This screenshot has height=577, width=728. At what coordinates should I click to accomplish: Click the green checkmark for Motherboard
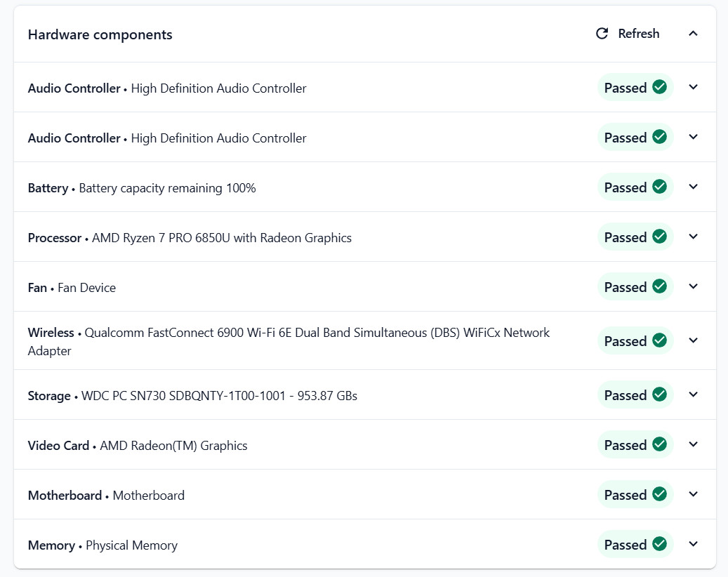point(659,494)
